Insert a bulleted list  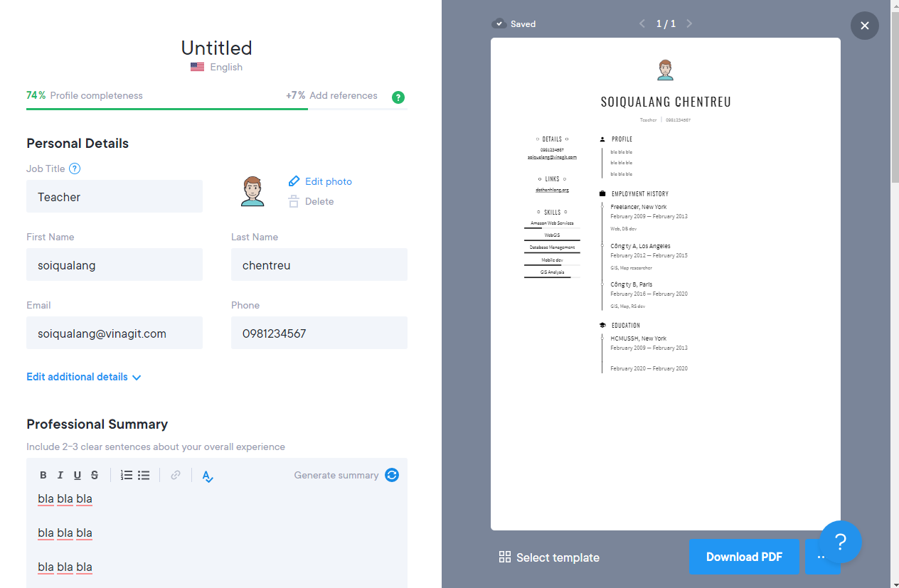pos(144,476)
